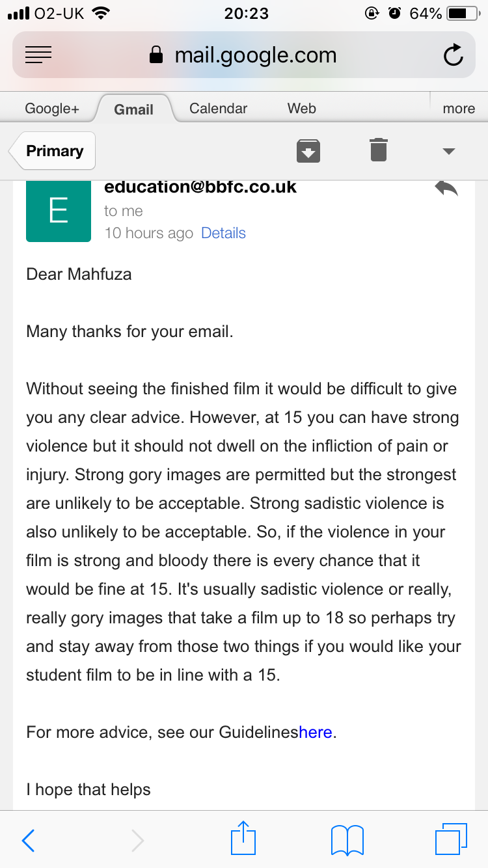
Task: Expand the email Details
Action: pyautogui.click(x=223, y=233)
